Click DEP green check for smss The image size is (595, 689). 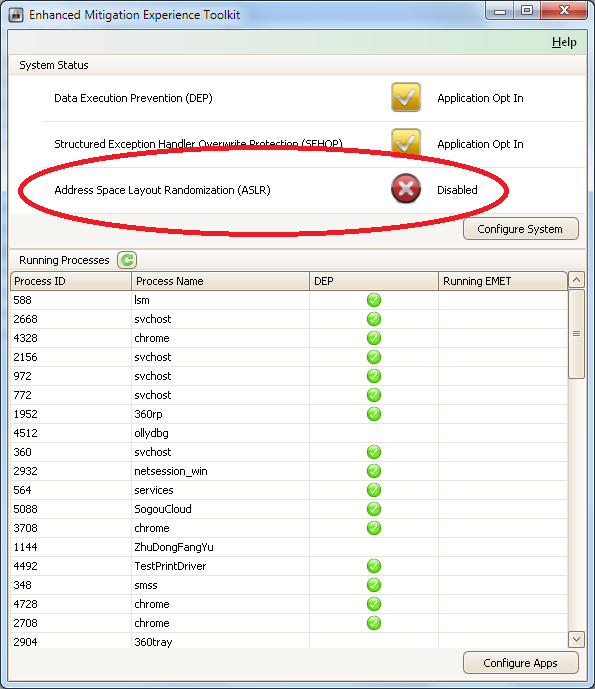click(374, 585)
